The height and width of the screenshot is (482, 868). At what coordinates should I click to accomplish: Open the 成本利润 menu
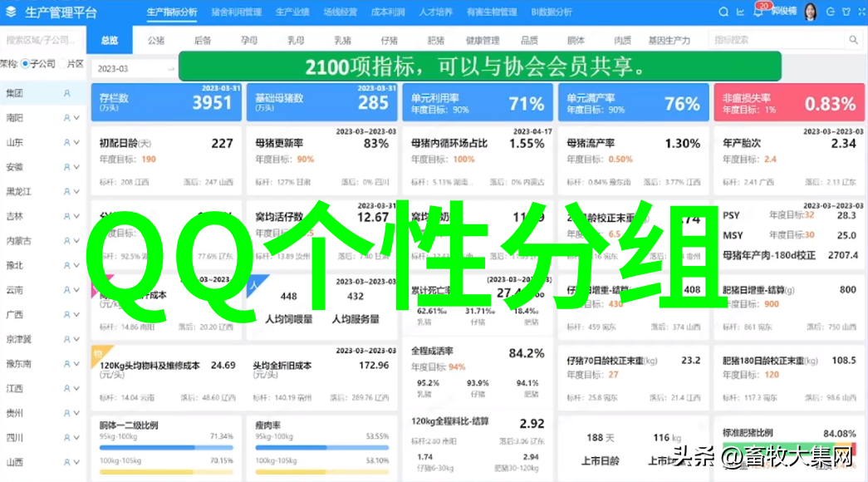click(388, 12)
